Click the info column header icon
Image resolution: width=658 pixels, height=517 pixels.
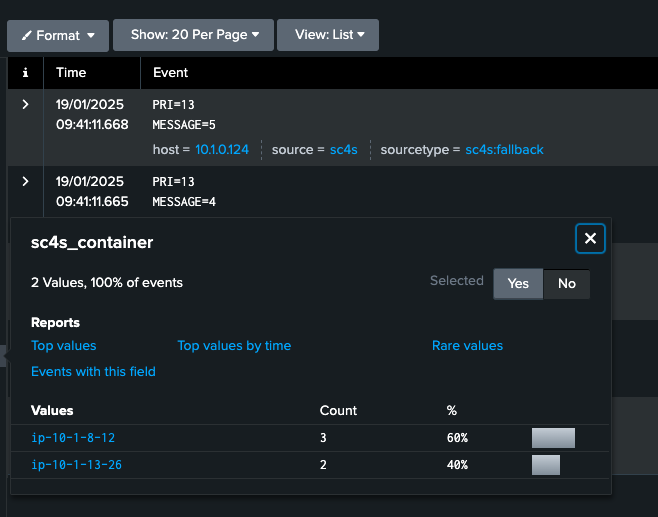pyautogui.click(x=25, y=73)
